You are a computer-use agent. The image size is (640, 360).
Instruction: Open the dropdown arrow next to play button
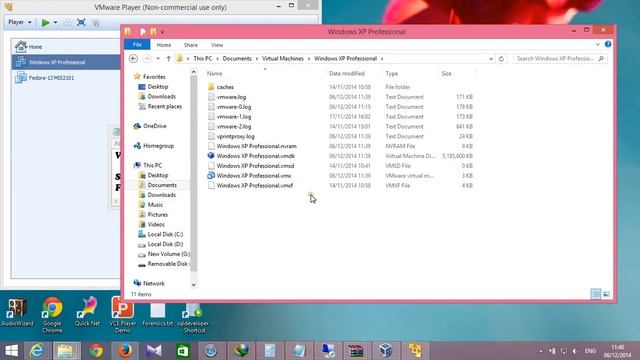click(x=55, y=22)
